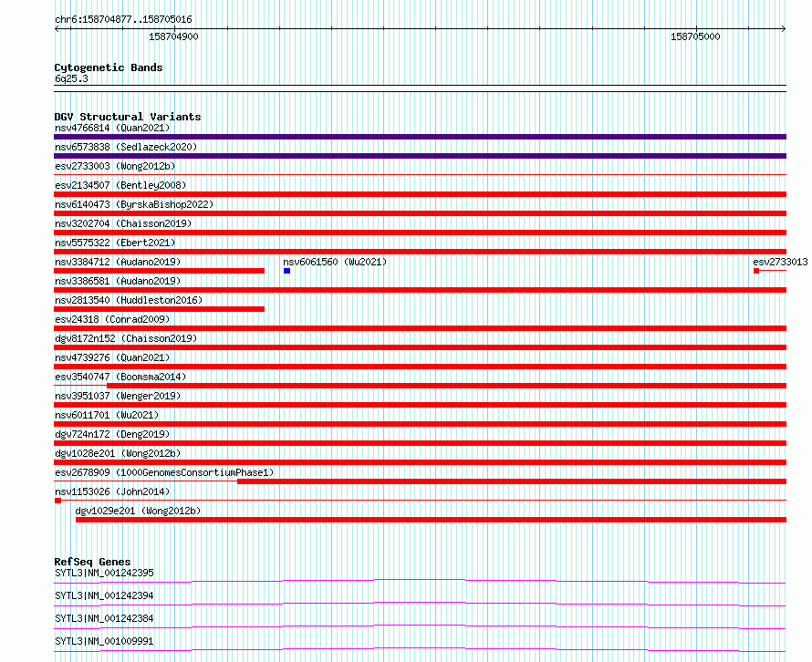Open nsv5575322 (Ebert2021) variant label
The height and width of the screenshot is (662, 812).
(115, 243)
